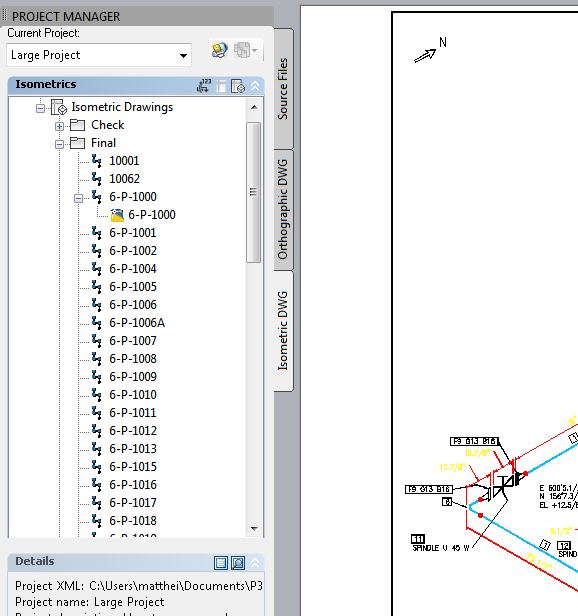Collapse the 6-P-1000 line node

point(78,198)
